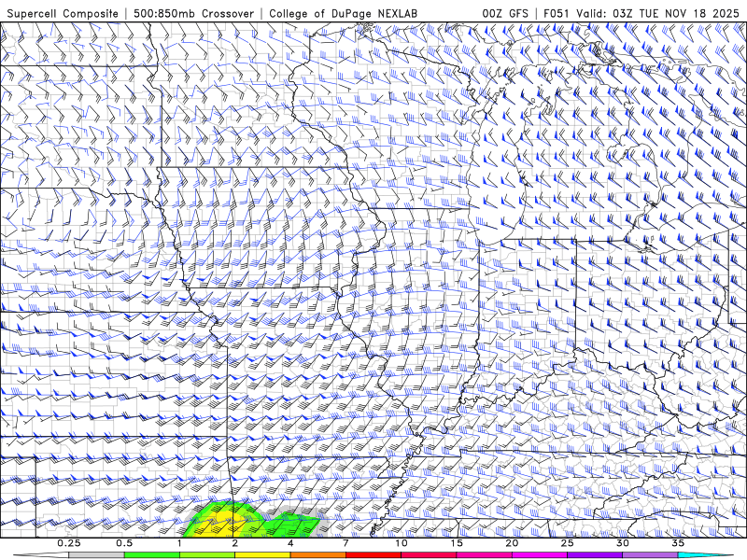
Task: Select the yellow 2–4 color bar segment
Action: click(262, 555)
